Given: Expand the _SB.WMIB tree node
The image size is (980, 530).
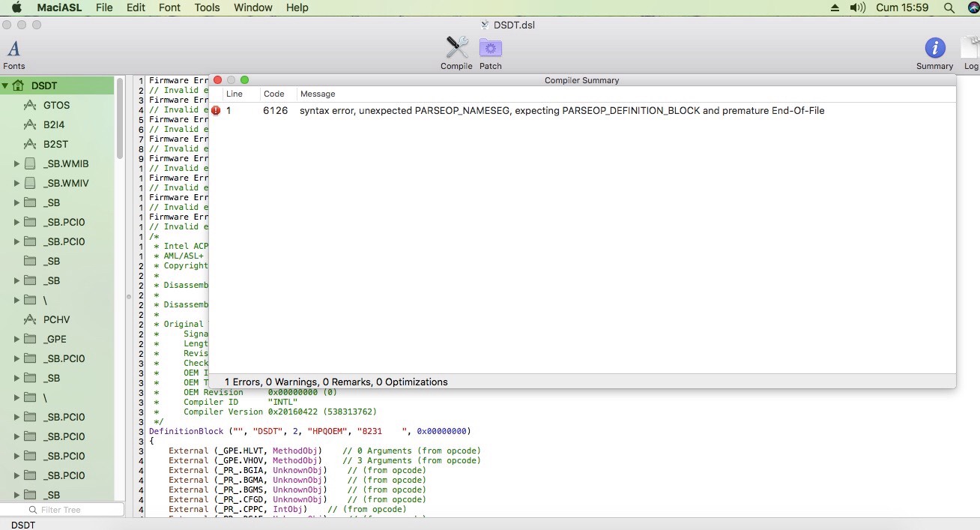Looking at the screenshot, I should [x=16, y=163].
